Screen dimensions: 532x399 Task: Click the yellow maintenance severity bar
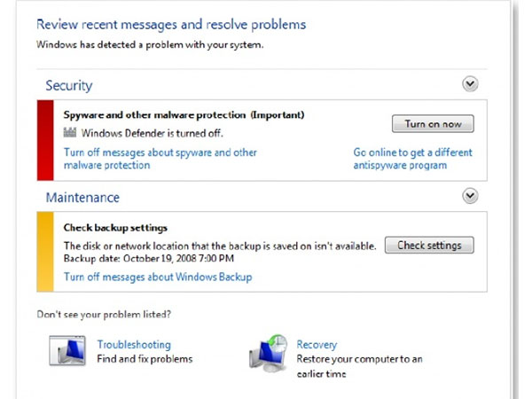coord(45,252)
